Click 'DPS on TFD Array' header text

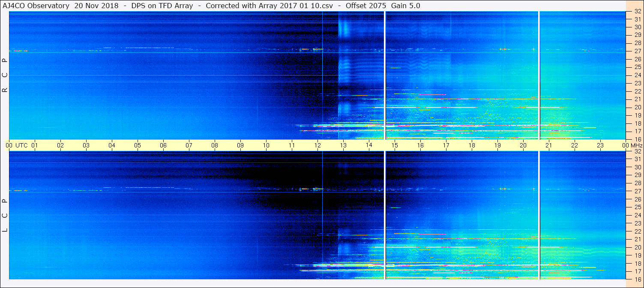[162, 6]
